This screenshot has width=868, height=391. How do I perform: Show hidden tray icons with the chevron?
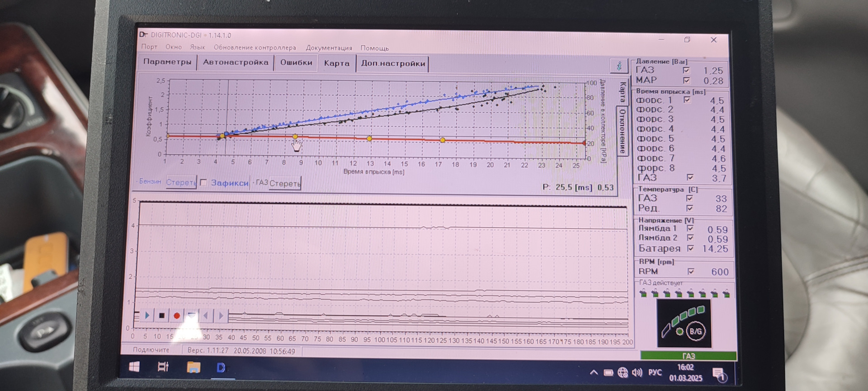(x=594, y=372)
